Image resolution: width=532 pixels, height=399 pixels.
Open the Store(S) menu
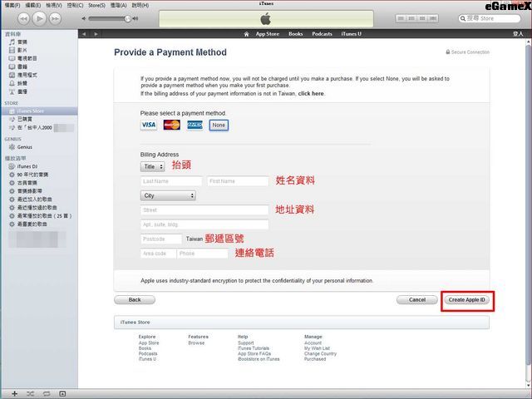pos(96,6)
